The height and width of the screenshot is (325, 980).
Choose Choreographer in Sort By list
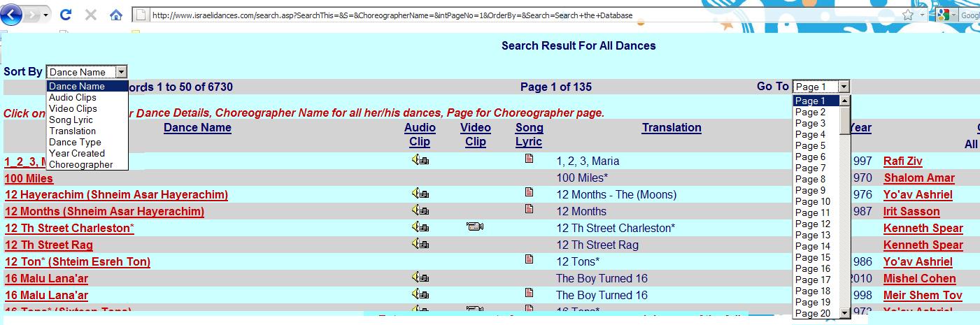click(87, 165)
